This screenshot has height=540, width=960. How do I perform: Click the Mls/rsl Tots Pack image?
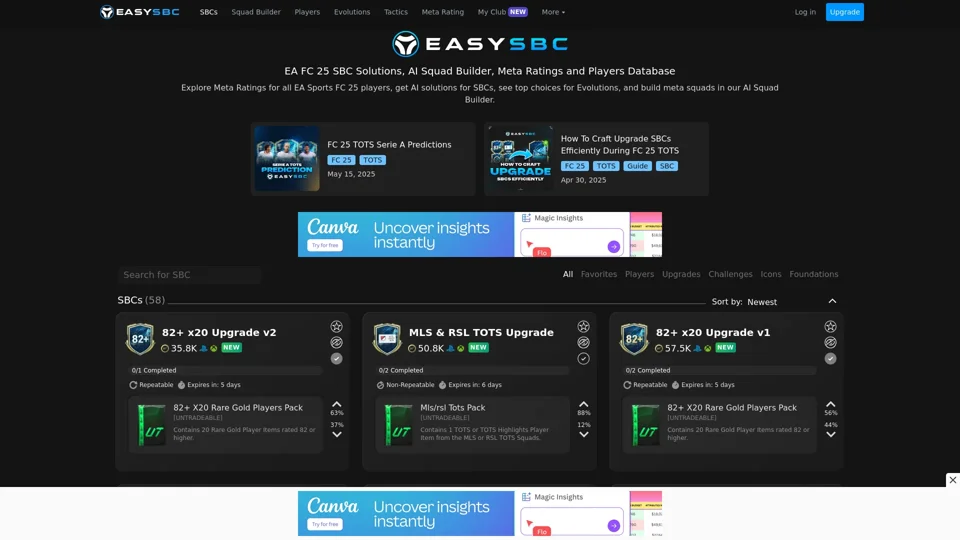pos(398,424)
